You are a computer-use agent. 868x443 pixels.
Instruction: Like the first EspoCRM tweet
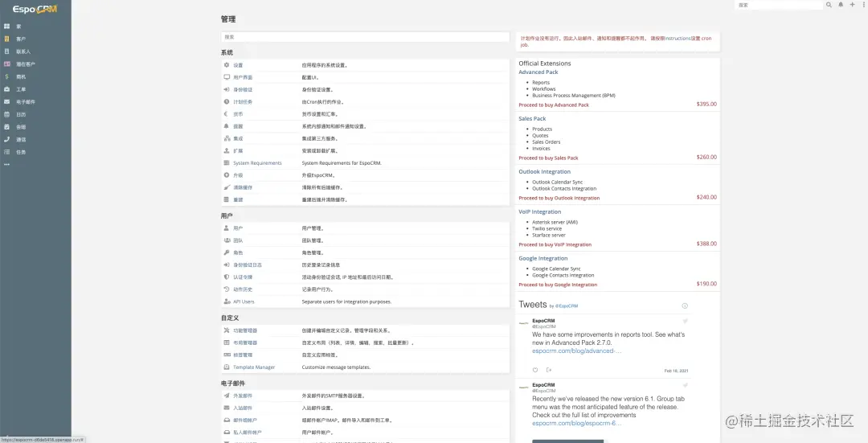click(x=534, y=370)
